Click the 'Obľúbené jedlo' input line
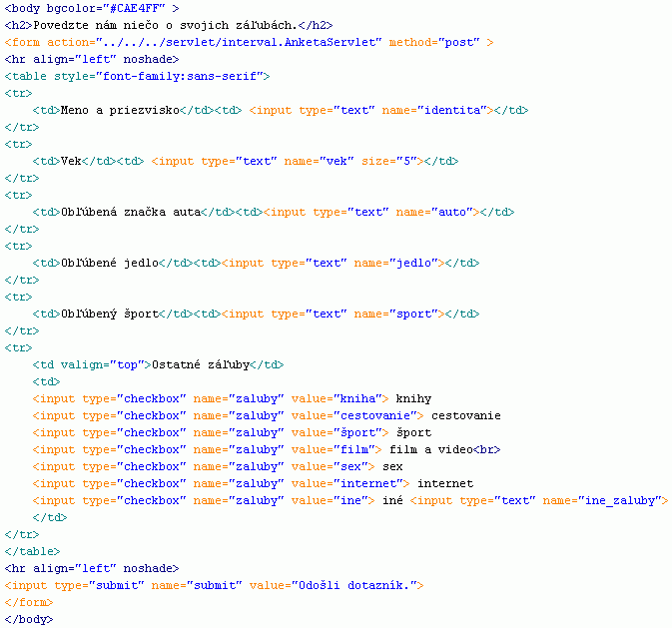Screen dimensions: 672x628 coord(256,263)
